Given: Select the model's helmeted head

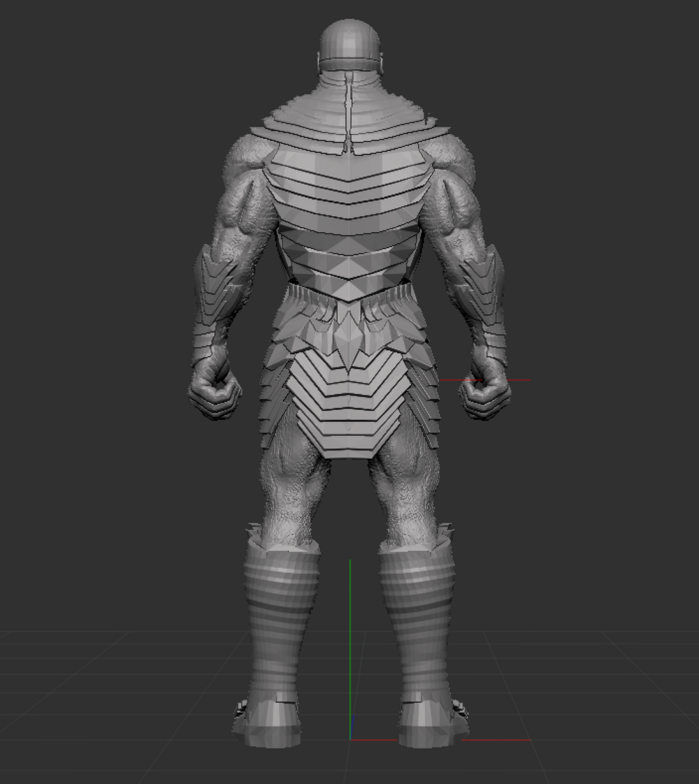Looking at the screenshot, I should pyautogui.click(x=351, y=46).
